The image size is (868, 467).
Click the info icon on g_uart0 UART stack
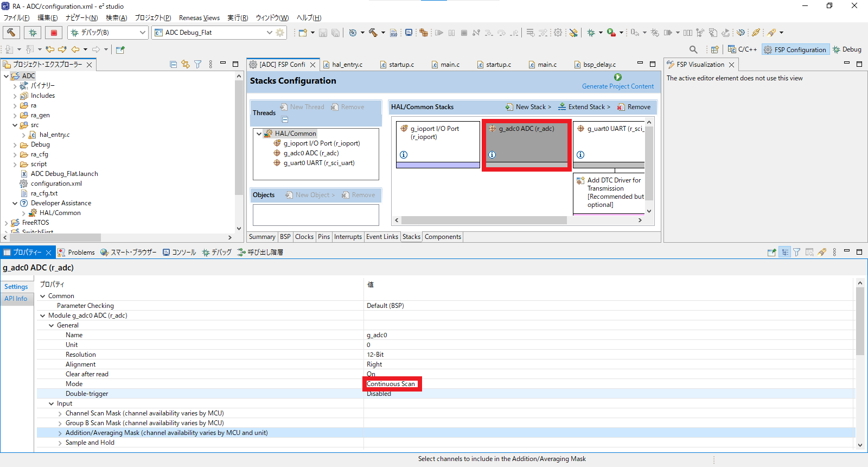tap(580, 155)
